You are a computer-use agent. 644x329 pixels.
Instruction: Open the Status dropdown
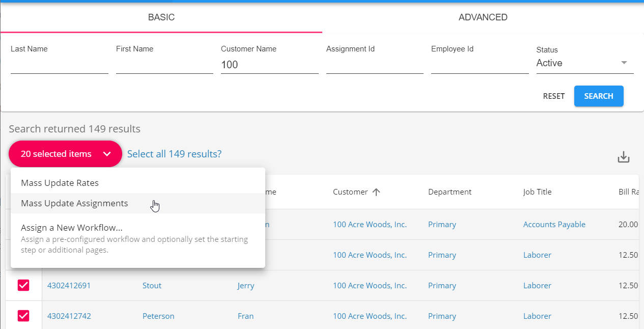584,63
